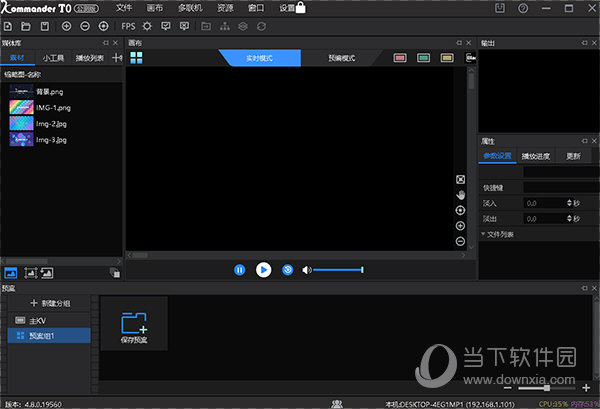Switch to 预编模式 mode

pos(342,58)
